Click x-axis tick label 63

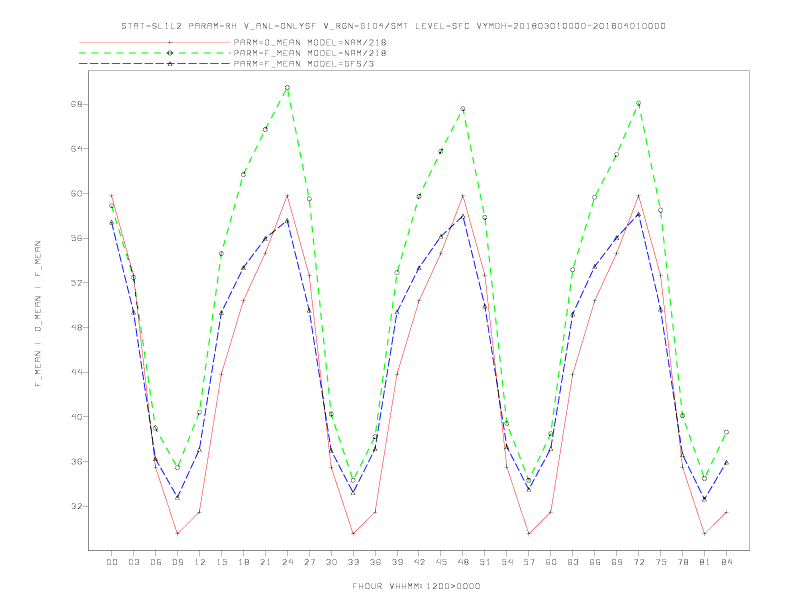pos(573,562)
